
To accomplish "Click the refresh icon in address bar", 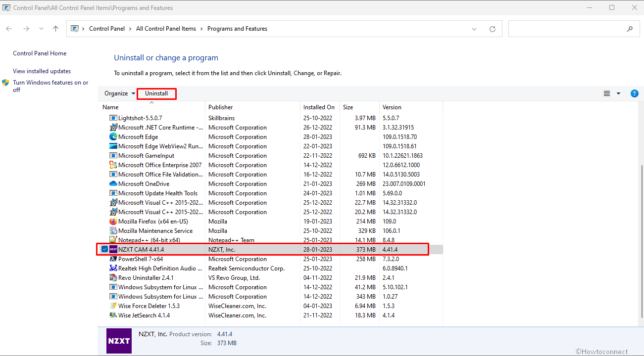I will coord(492,29).
